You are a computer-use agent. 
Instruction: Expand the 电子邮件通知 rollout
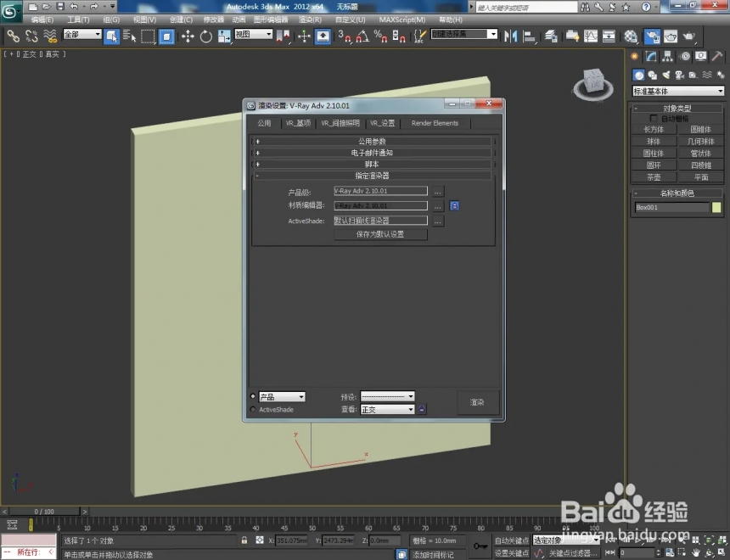[372, 153]
